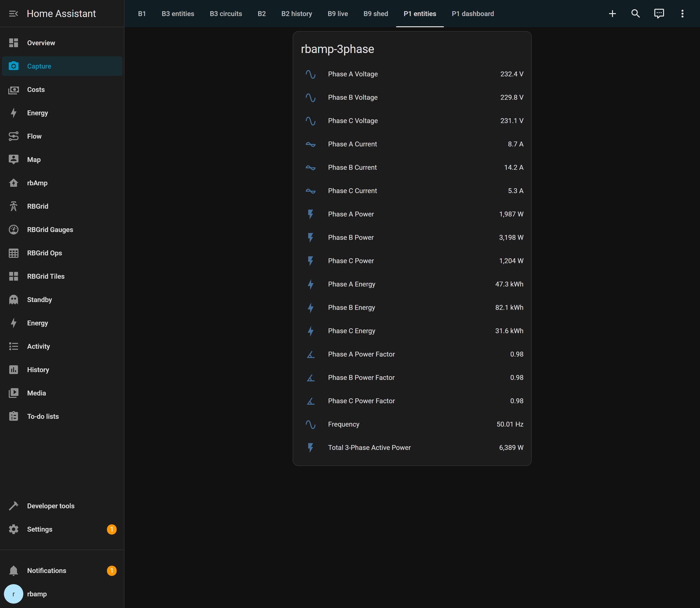Viewport: 700px width, 608px height.
Task: Click the Phase A Power Factor angle icon
Action: click(311, 354)
